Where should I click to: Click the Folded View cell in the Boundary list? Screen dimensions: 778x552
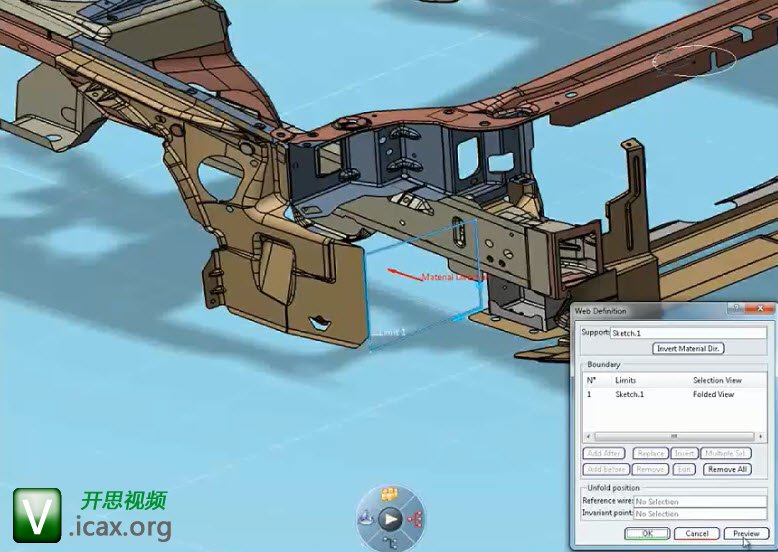tap(713, 394)
